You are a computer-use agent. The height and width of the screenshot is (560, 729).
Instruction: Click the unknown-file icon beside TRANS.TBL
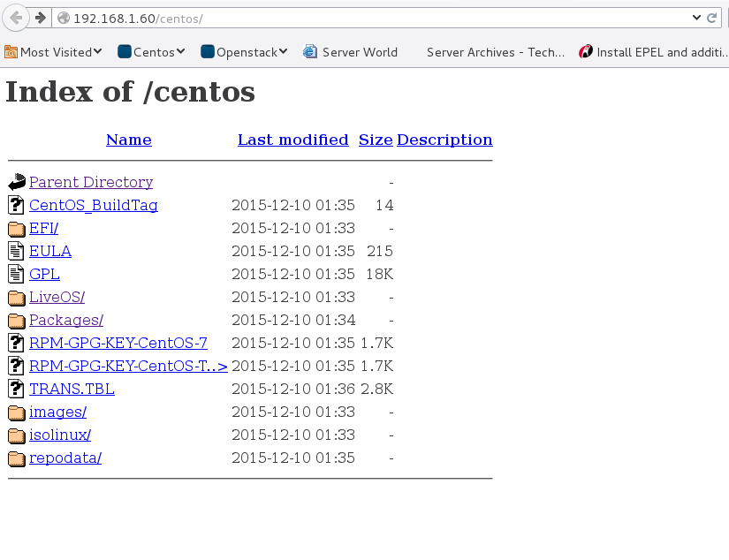pos(16,389)
